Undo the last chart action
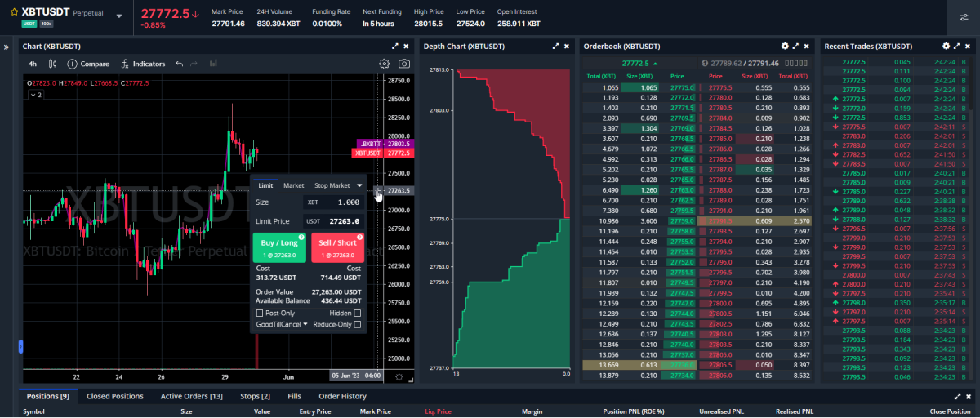 [x=180, y=64]
